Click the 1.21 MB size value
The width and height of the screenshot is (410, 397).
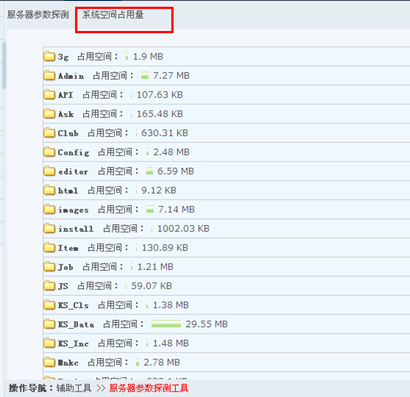[x=155, y=267]
